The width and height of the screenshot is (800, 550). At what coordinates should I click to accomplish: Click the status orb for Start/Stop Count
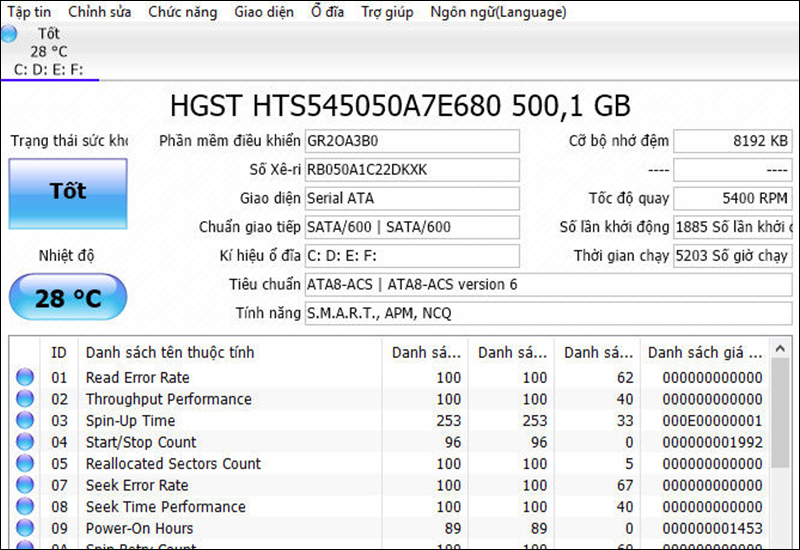[x=24, y=442]
